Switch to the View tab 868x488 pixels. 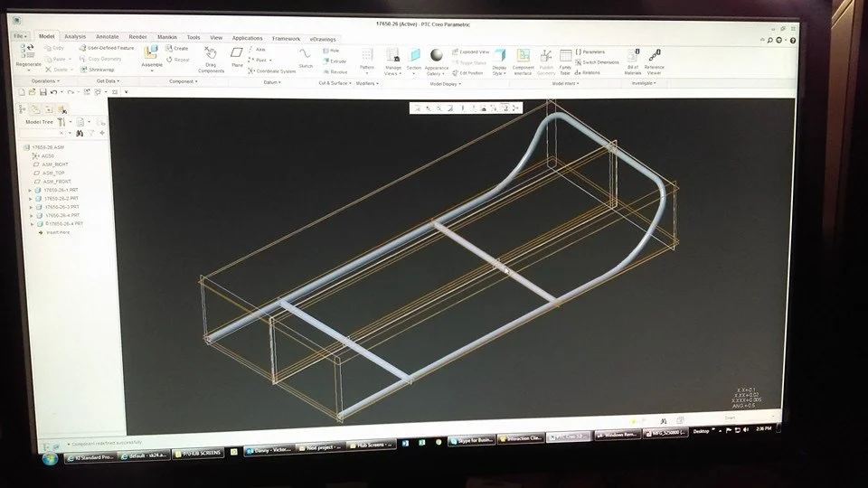click(216, 38)
